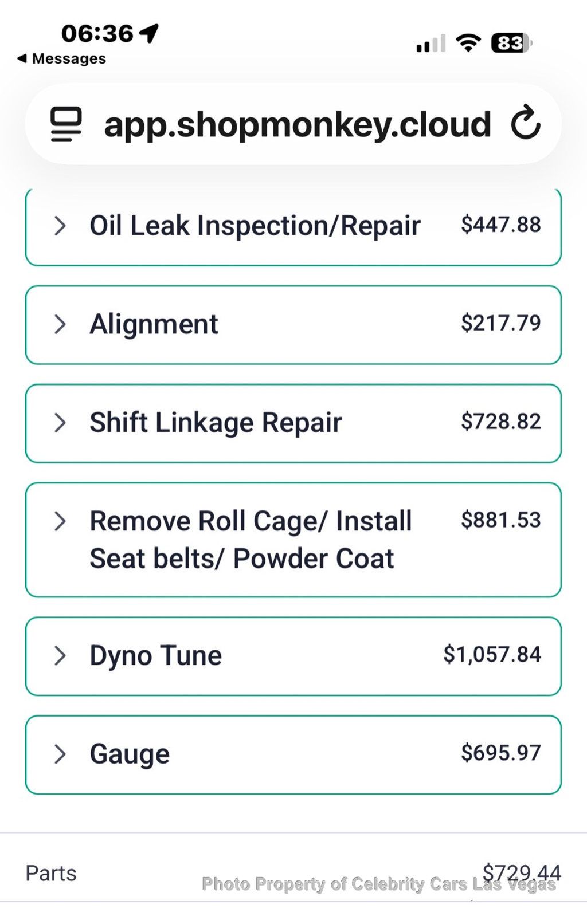587x924 pixels.
Task: Tap the Parts total row label
Action: point(51,873)
